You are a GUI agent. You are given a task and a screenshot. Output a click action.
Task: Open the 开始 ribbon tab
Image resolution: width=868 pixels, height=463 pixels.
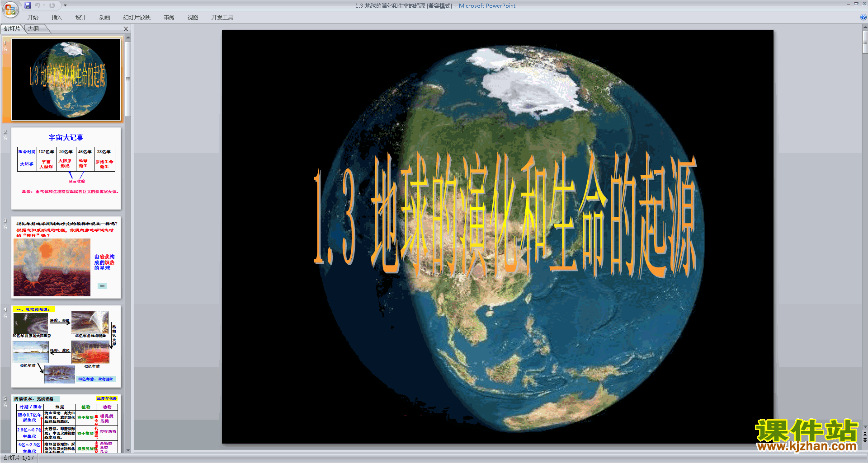(x=33, y=18)
